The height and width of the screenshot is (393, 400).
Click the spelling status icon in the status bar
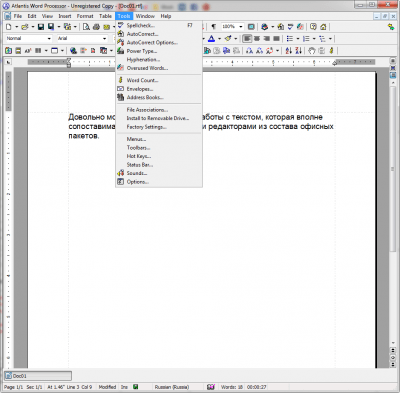click(210, 387)
